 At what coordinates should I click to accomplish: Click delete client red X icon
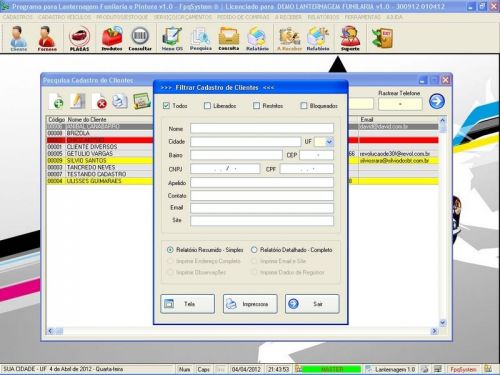[x=99, y=101]
